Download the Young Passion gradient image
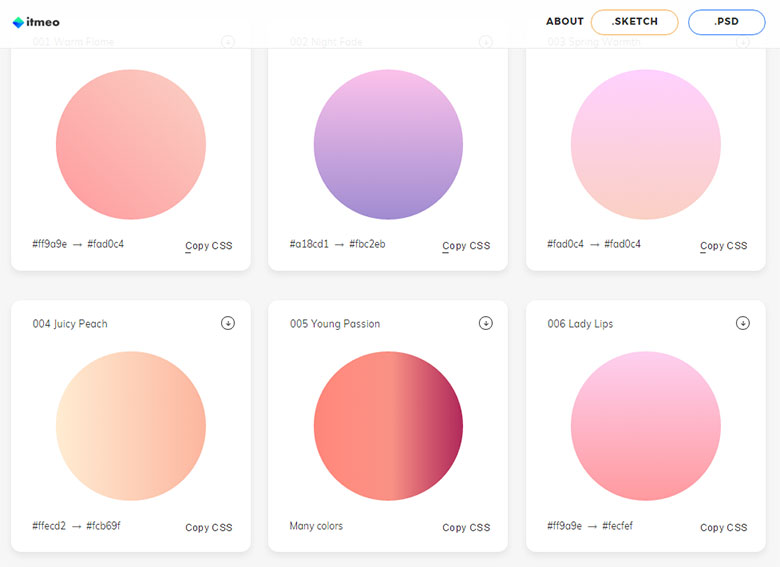This screenshot has width=780, height=567. pyautogui.click(x=486, y=323)
